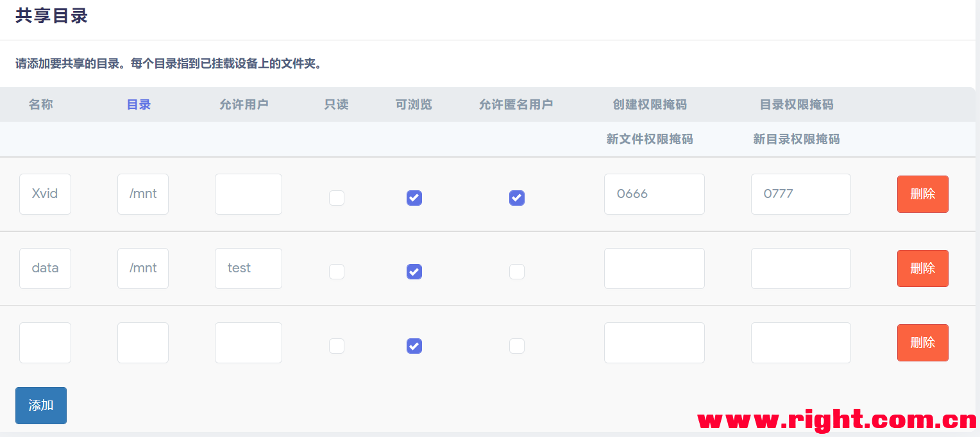This screenshot has width=980, height=437.
Task: Uncheck 可浏览 for the Xvid share
Action: pyautogui.click(x=414, y=198)
